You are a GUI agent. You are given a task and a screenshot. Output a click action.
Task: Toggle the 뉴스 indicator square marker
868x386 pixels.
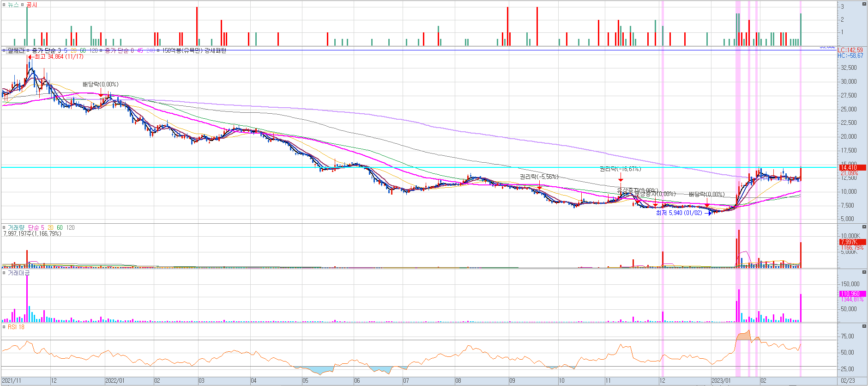(4, 5)
